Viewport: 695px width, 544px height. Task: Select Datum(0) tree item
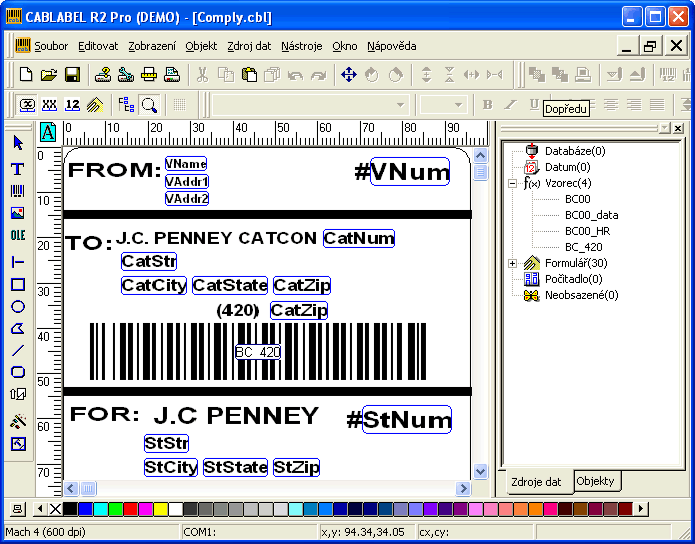(x=567, y=167)
